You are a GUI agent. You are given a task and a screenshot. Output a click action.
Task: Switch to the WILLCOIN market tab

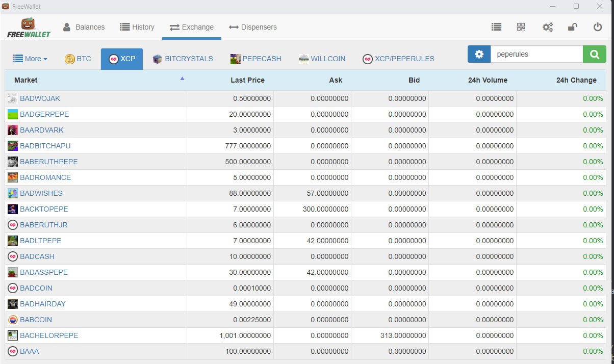point(322,59)
